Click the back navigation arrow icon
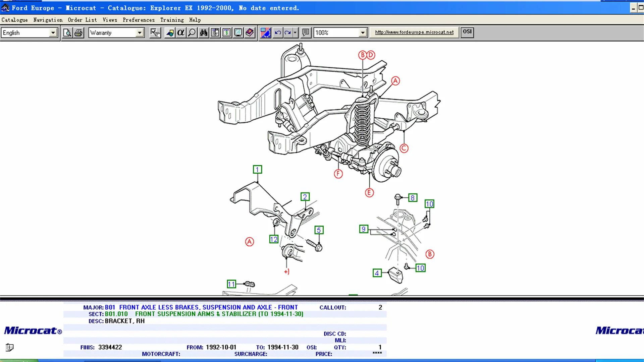 pyautogui.click(x=278, y=33)
